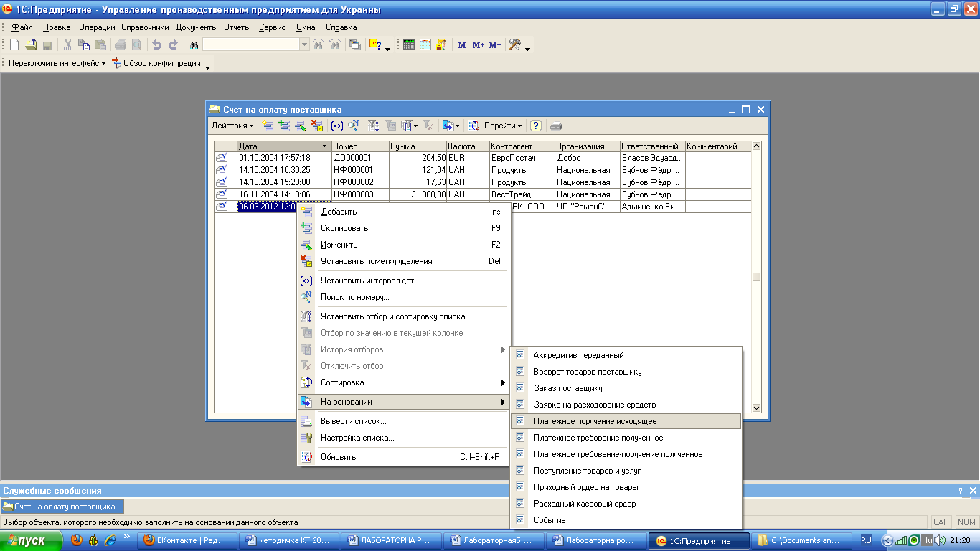Select Заказ поставщику in submenu

(626, 388)
